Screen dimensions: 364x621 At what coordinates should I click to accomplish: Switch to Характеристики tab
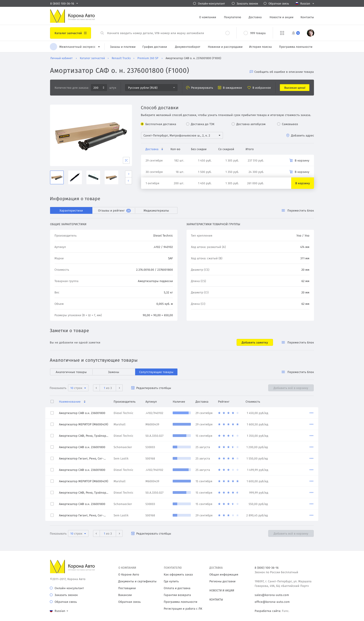click(x=71, y=210)
